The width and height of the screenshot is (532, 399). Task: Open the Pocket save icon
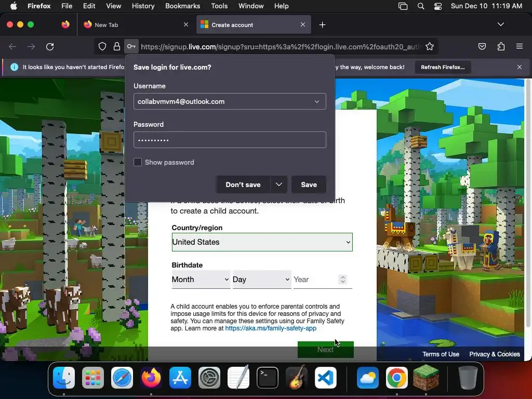(482, 46)
